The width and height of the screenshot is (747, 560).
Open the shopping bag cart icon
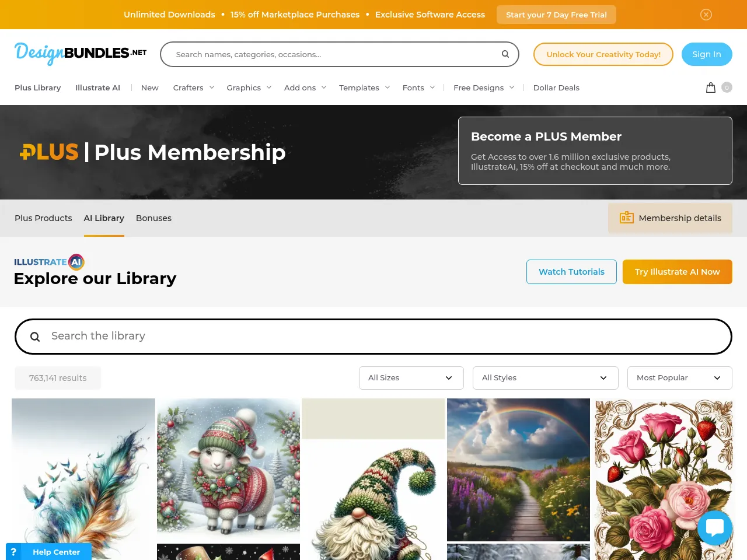click(x=711, y=87)
